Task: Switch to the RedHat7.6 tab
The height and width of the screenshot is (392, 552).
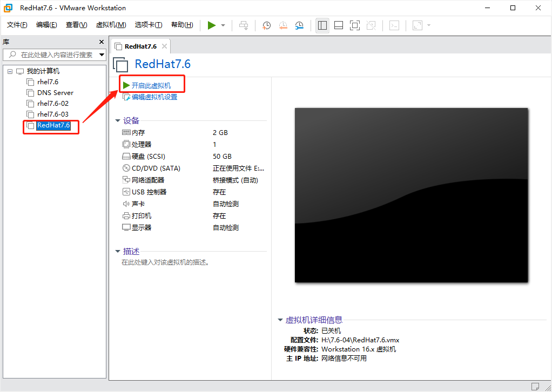Action: [140, 46]
